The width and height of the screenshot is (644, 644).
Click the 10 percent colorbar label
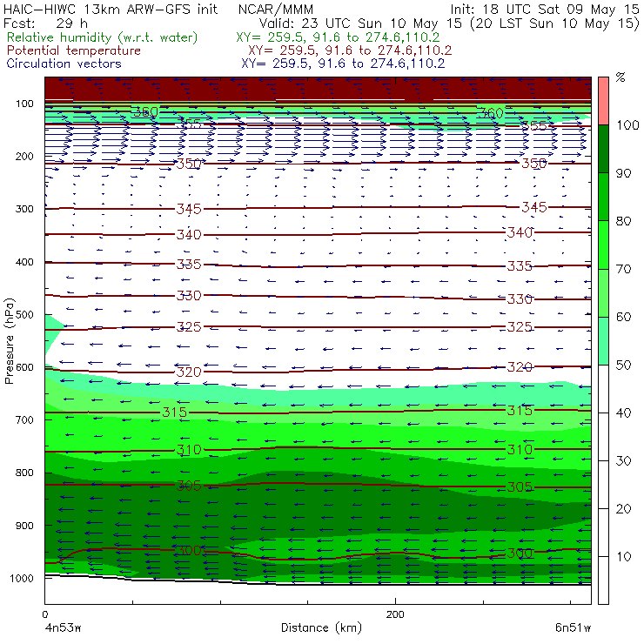click(623, 556)
